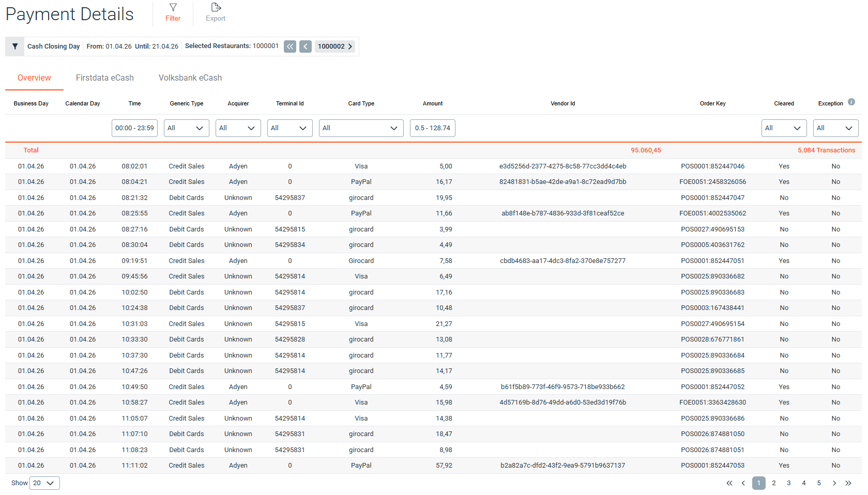Go to page 5
868x495 pixels.
[x=819, y=483]
